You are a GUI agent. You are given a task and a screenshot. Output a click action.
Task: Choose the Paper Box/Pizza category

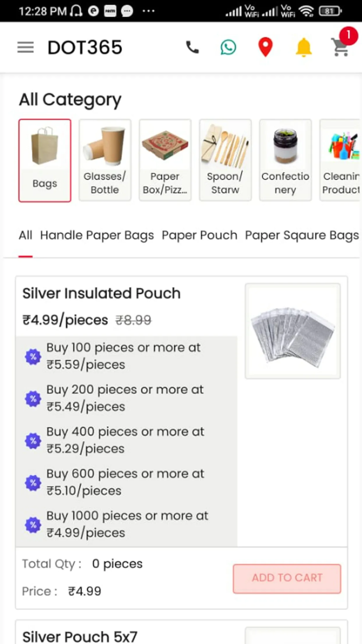pyautogui.click(x=165, y=160)
